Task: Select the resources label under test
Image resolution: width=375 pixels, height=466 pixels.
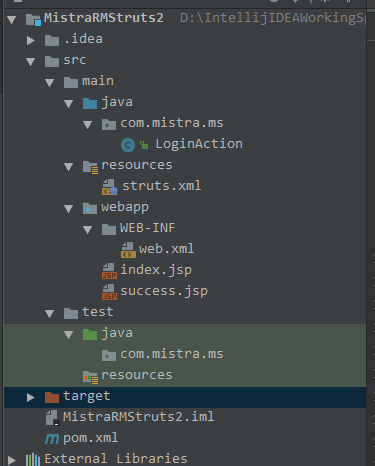Action: (x=137, y=375)
